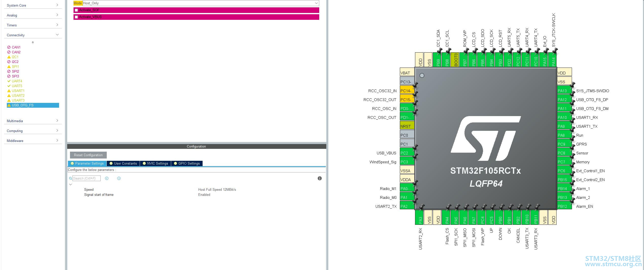Click the parameter info icon

coord(320,178)
